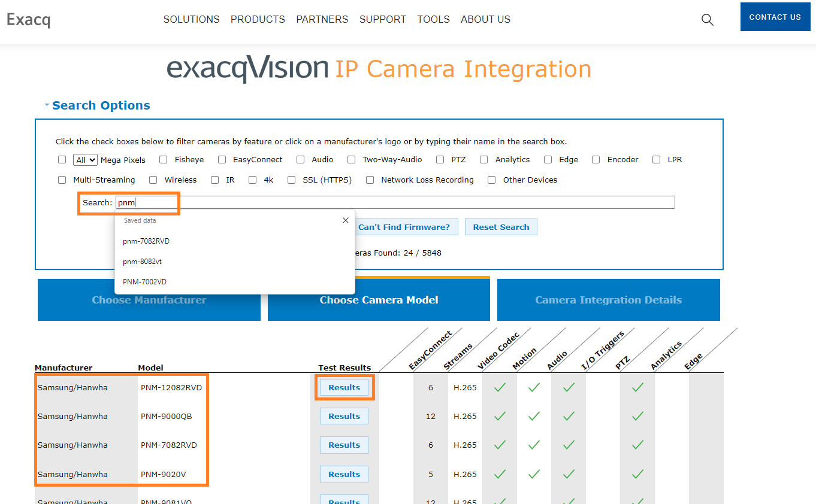This screenshot has width=816, height=504.
Task: Click the EasyConnect column header
Action: [x=430, y=351]
